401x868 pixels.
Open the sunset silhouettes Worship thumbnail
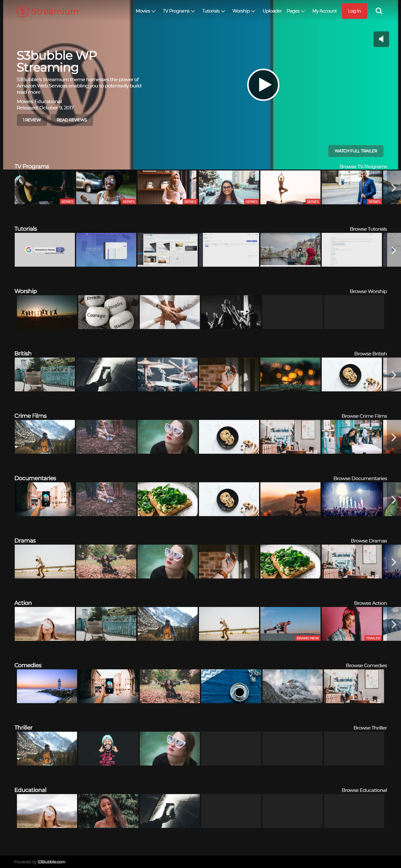click(x=47, y=312)
